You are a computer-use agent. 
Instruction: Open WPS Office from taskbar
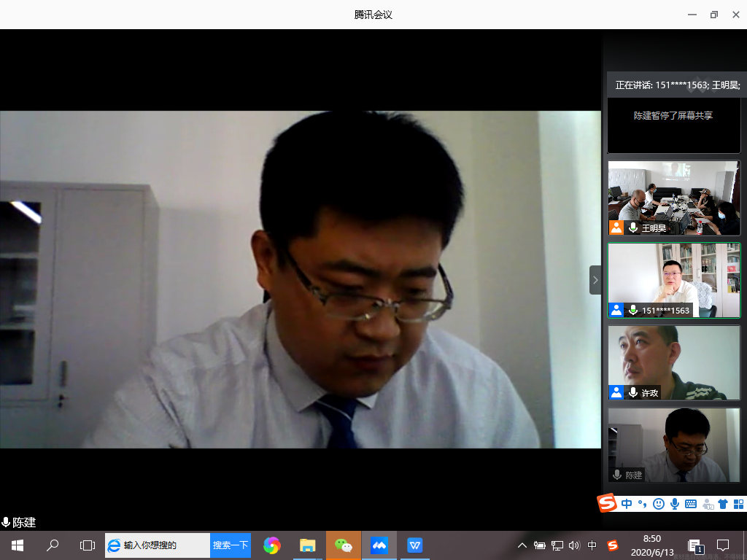(x=414, y=545)
